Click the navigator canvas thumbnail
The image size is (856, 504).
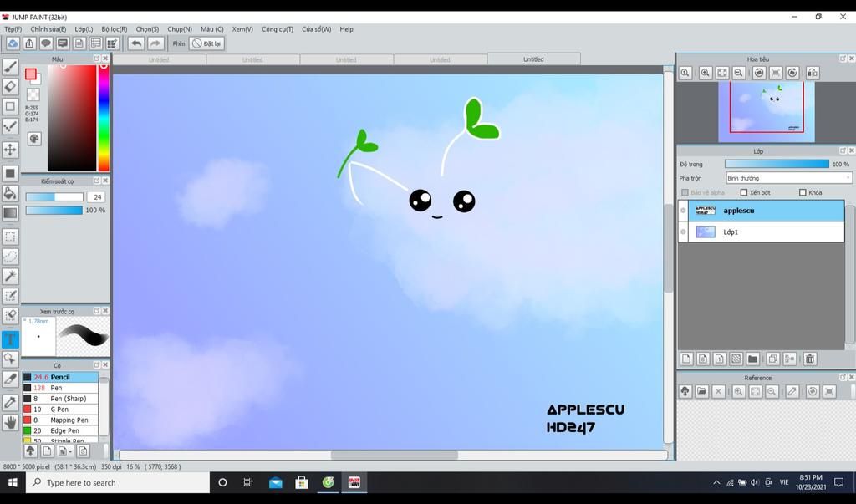pyautogui.click(x=767, y=111)
